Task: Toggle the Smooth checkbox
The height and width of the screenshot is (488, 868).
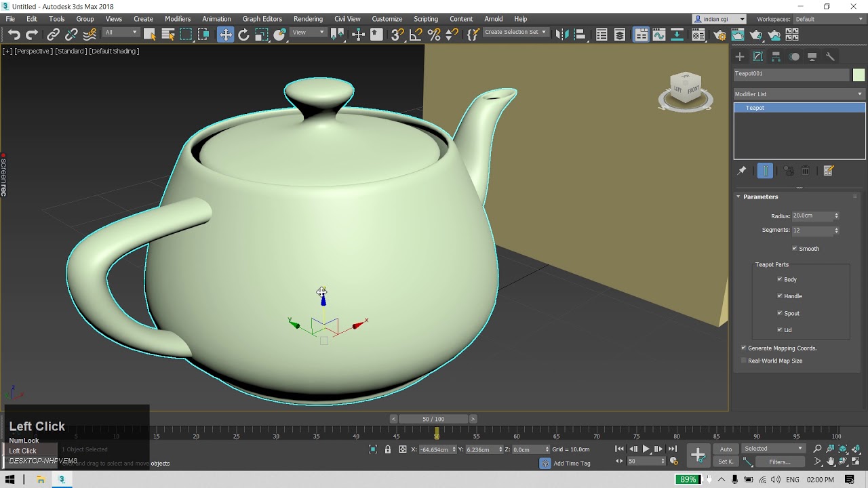Action: (x=795, y=248)
